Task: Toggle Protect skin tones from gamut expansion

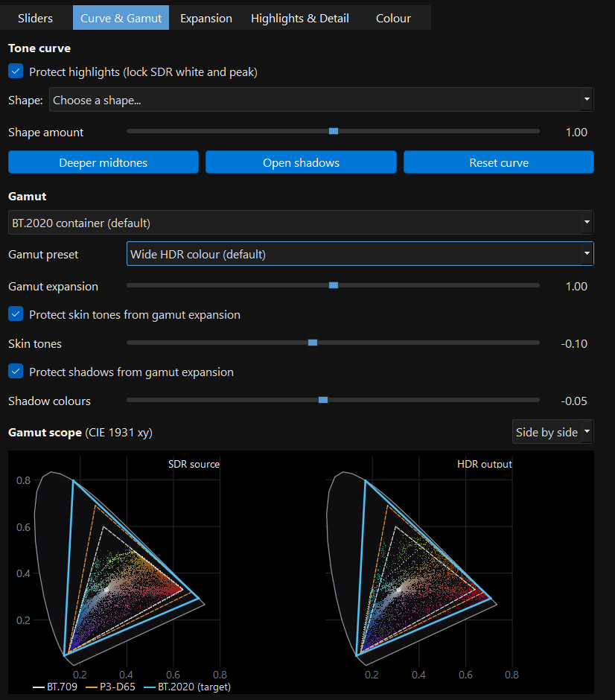Action: (x=16, y=314)
